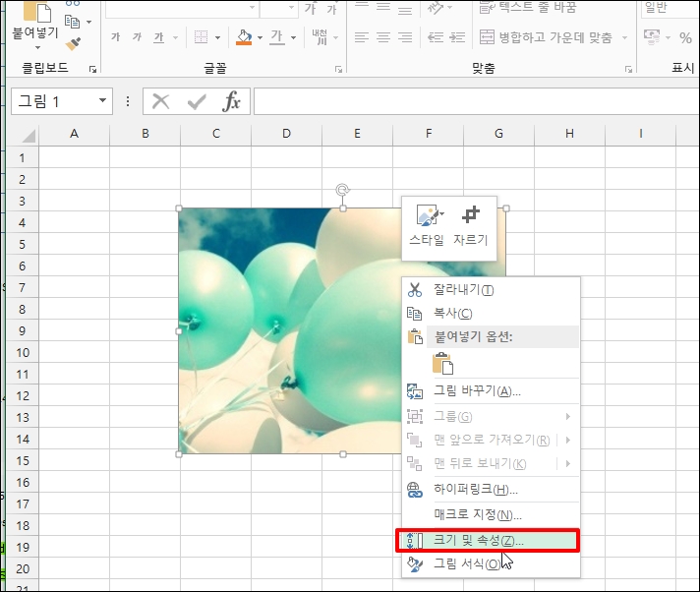Select column H header
The width and height of the screenshot is (700, 592).
pos(569,134)
